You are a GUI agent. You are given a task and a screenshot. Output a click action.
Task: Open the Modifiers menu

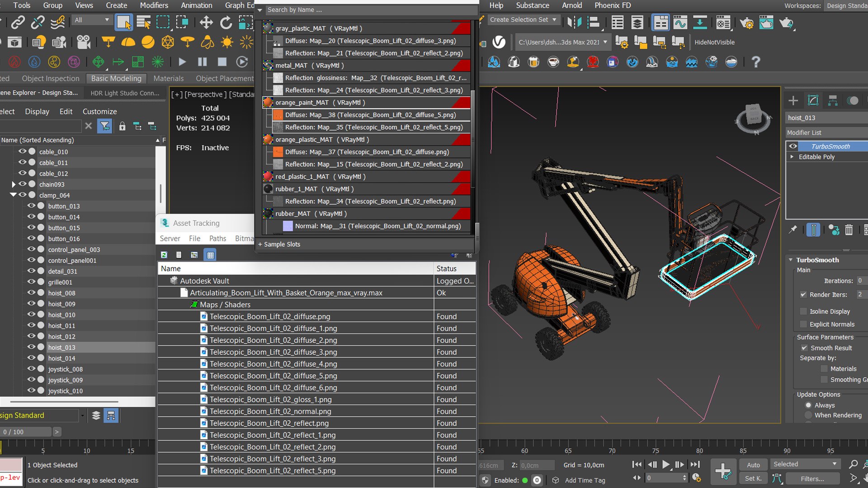(x=154, y=5)
